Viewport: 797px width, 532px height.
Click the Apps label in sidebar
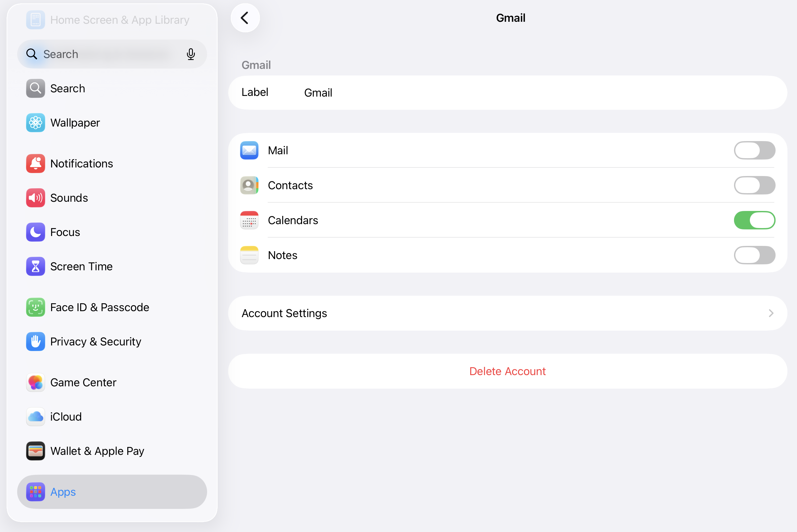[63, 493]
